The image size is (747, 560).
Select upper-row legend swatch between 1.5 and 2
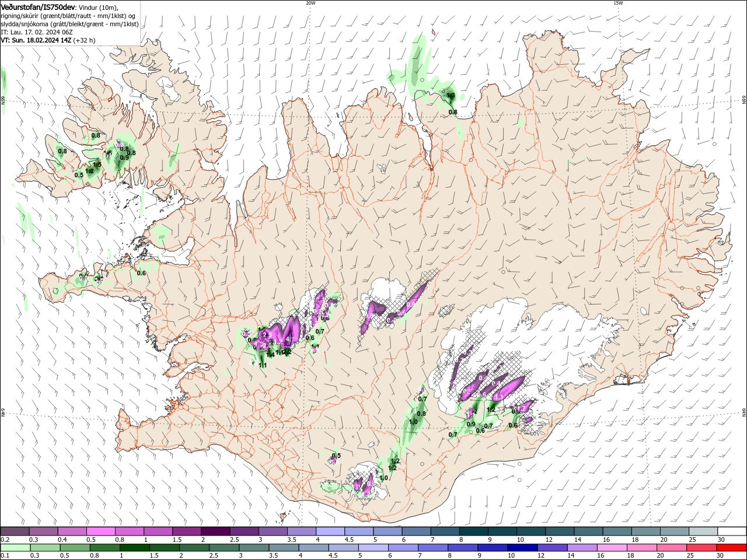(x=187, y=531)
